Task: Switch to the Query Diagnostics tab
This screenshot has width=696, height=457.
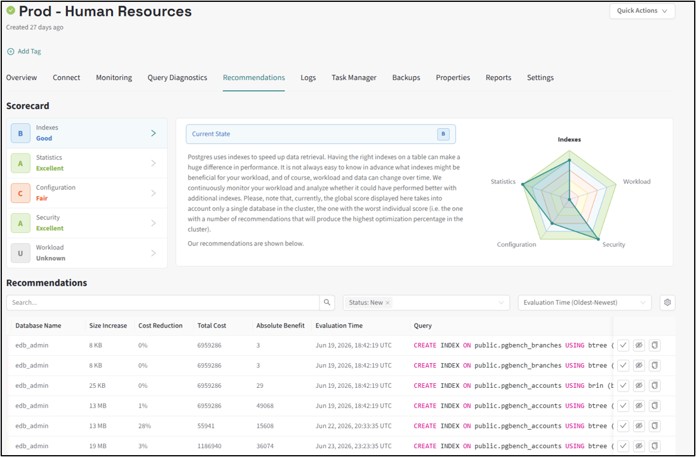Action: 177,78
